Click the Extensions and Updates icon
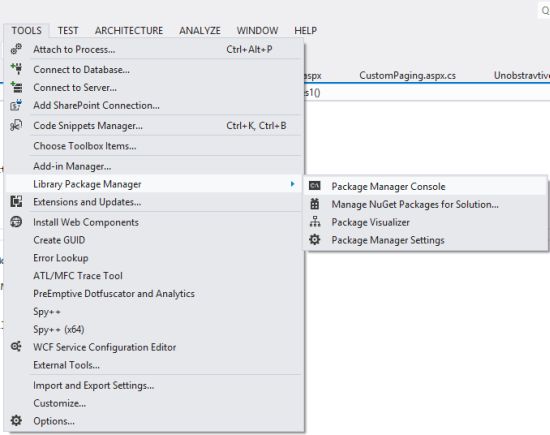 click(16, 202)
